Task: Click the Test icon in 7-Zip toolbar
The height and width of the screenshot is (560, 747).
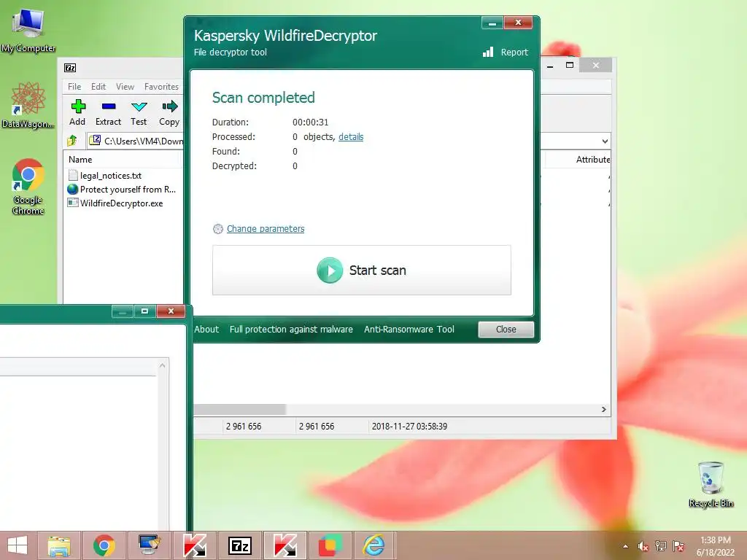Action: [x=139, y=106]
